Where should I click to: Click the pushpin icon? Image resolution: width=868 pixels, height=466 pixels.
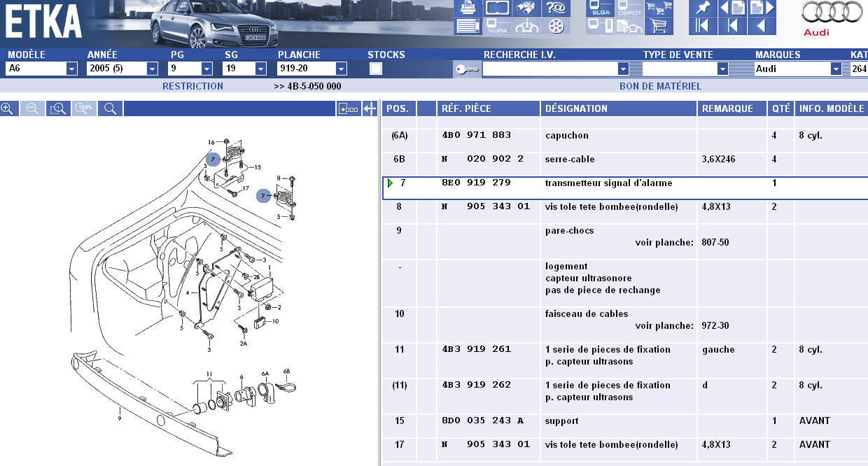[x=703, y=8]
